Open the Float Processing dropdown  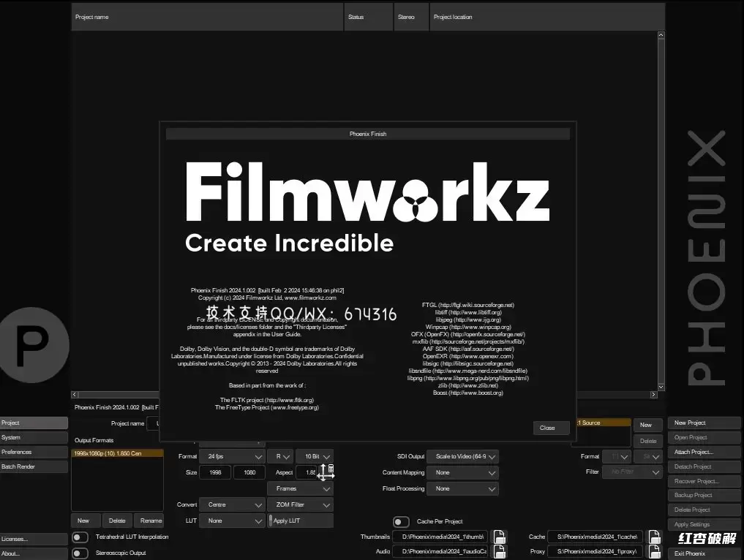(462, 489)
